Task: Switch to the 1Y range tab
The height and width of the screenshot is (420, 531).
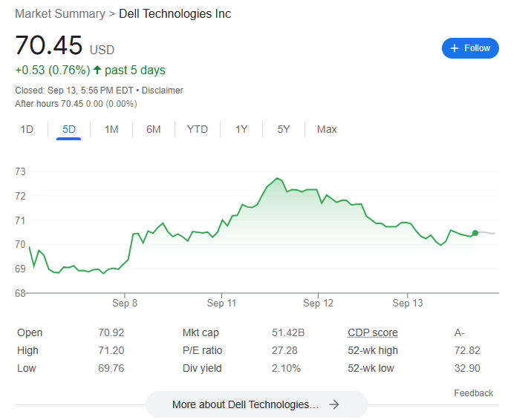Action: click(241, 129)
